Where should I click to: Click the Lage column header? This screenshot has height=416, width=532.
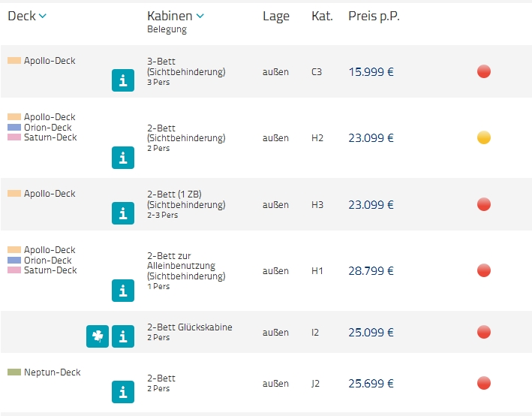pyautogui.click(x=275, y=17)
